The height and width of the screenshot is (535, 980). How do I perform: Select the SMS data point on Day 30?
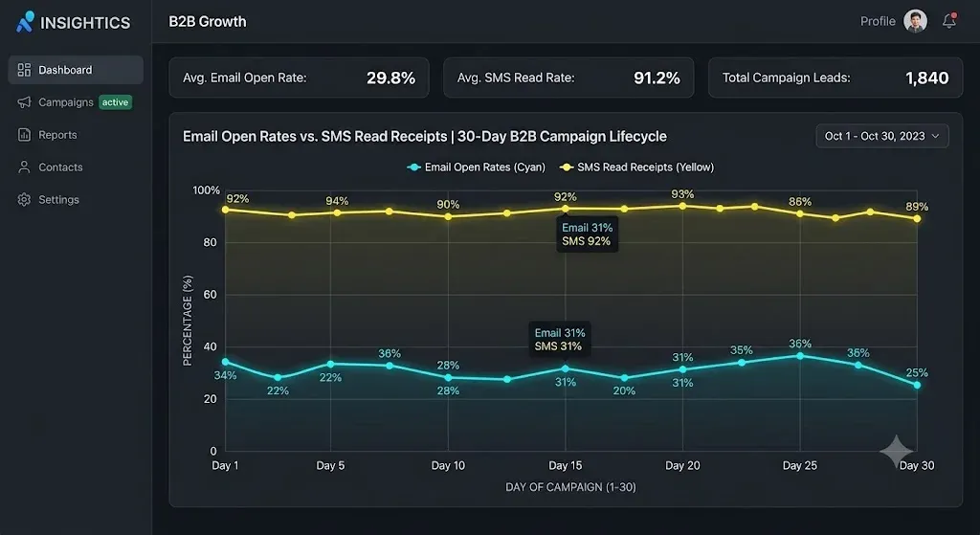pos(917,219)
